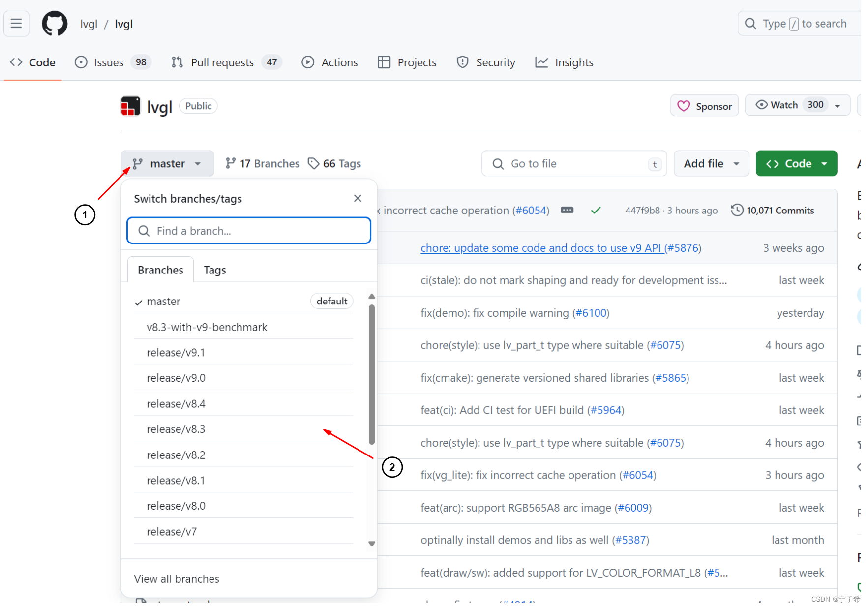Select the Branches tab in the popup
The height and width of the screenshot is (607, 868).
(x=160, y=270)
